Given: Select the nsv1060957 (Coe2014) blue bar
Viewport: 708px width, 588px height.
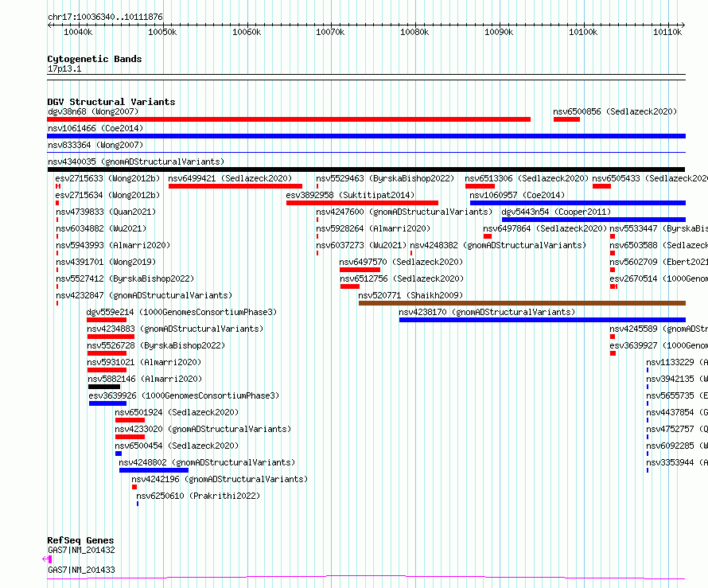Looking at the screenshot, I should pos(578,203).
